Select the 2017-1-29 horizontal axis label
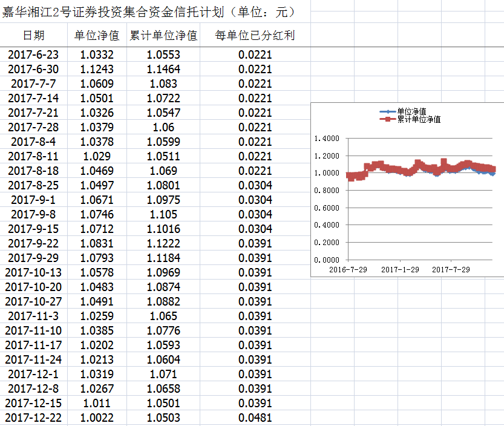This screenshot has width=504, height=426. pyautogui.click(x=400, y=269)
